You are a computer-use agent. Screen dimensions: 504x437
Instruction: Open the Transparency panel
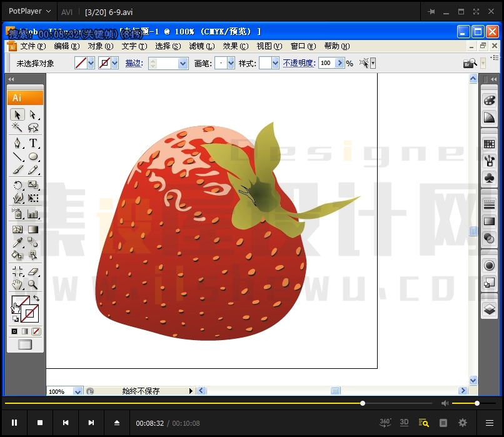[489, 238]
